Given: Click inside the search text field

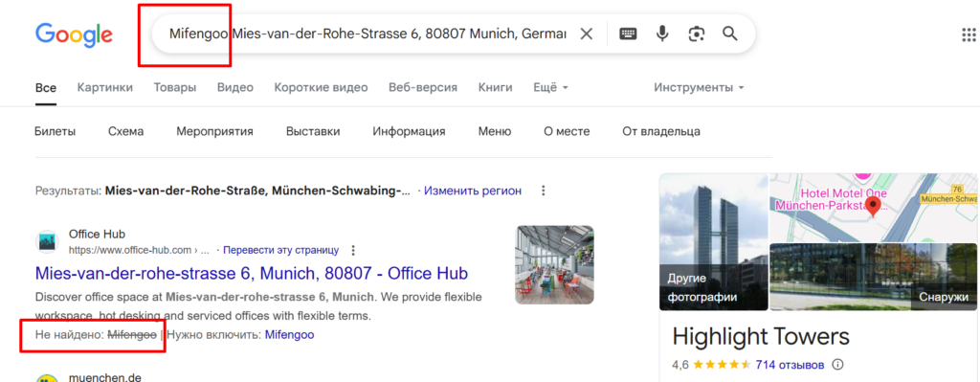Looking at the screenshot, I should click(x=367, y=34).
